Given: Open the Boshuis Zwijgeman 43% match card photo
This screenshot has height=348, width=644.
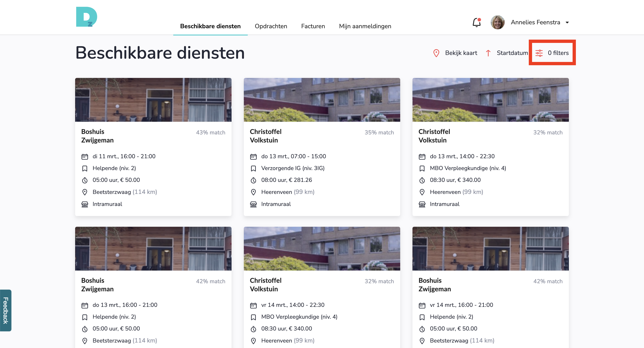Looking at the screenshot, I should (153, 100).
